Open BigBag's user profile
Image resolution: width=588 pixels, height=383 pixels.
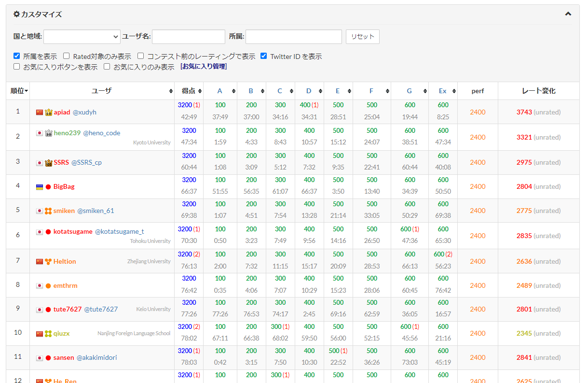(x=64, y=186)
